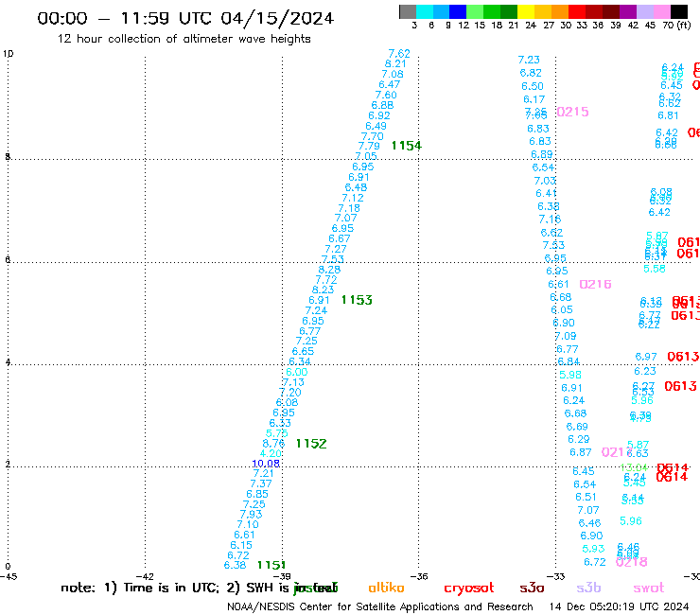Click the wave height value 10.08
Image resolution: width=700 pixels, height=615 pixels.
266,464
